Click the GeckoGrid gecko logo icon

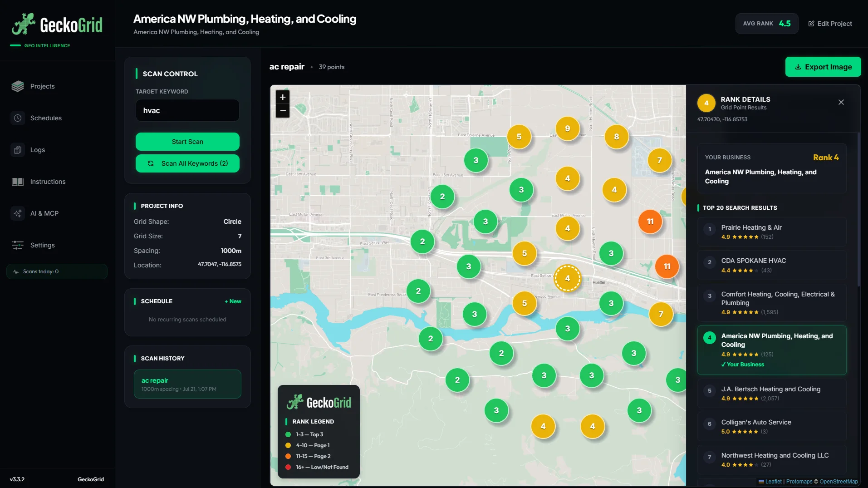(24, 24)
